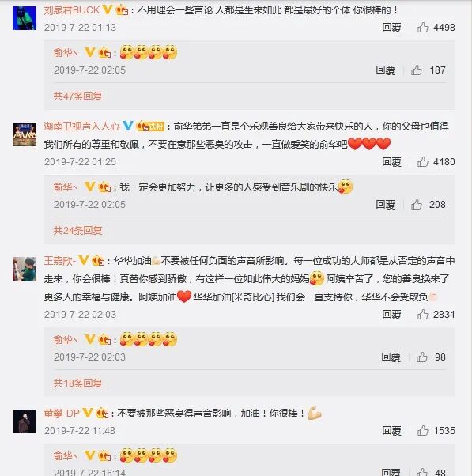472x476 pixels.
Task: Expand 共24条回复 replies thread
Action: point(77,231)
